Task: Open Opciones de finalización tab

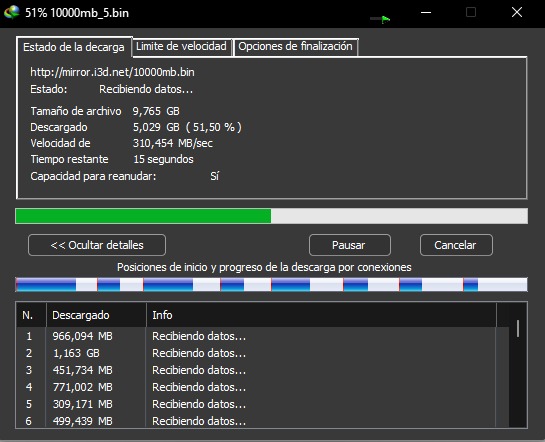Action: (x=295, y=47)
